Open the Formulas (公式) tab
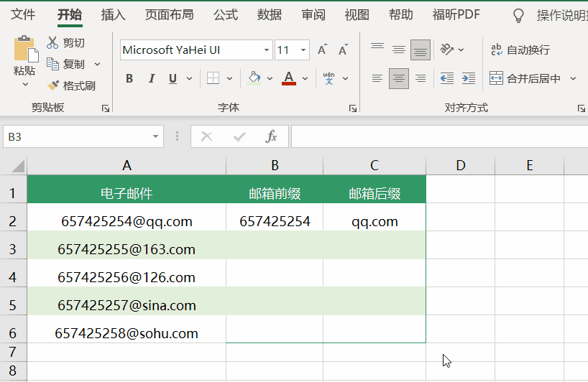 point(226,14)
